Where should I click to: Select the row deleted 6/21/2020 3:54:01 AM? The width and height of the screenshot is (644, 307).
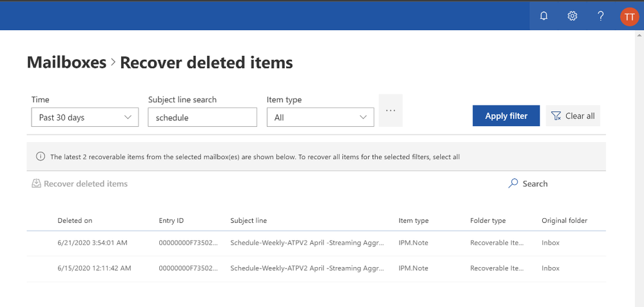(317, 243)
